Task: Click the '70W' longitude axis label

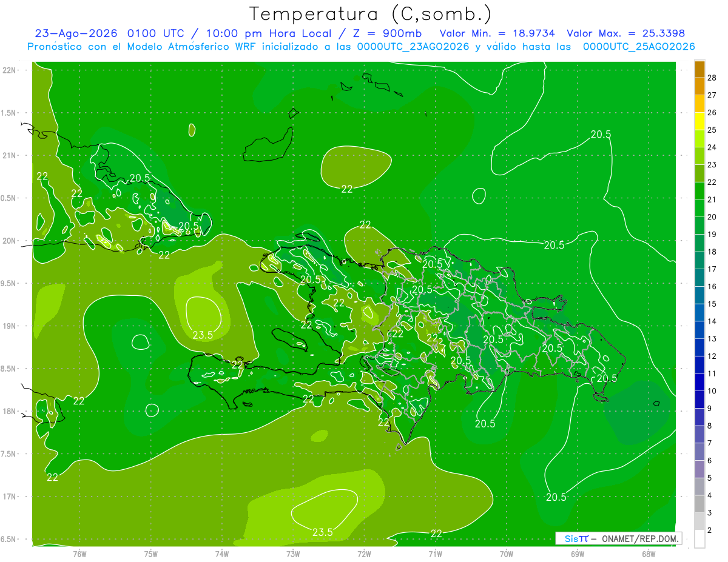Action: pyautogui.click(x=507, y=554)
